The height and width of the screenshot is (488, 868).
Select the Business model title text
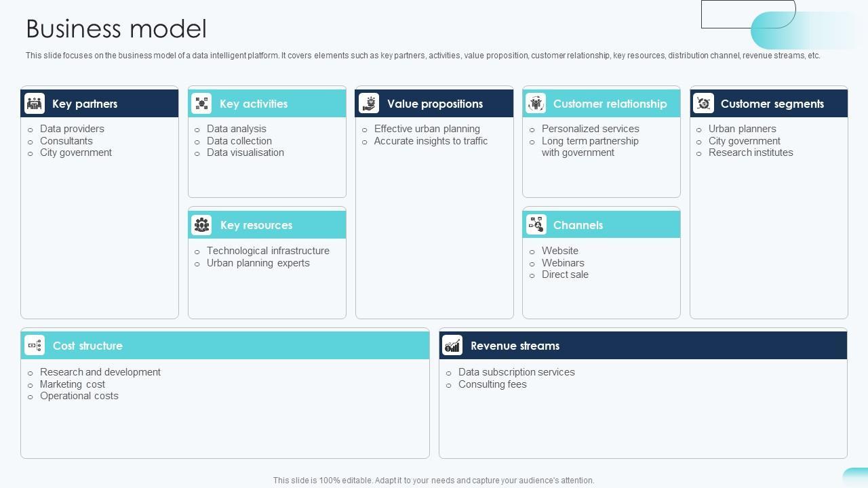click(x=116, y=29)
